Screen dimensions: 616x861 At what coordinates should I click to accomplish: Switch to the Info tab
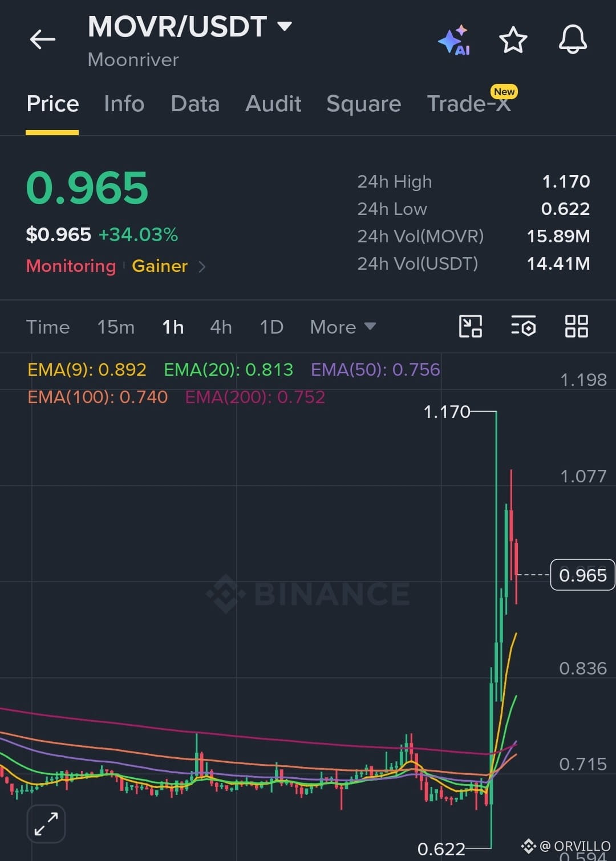click(x=124, y=104)
